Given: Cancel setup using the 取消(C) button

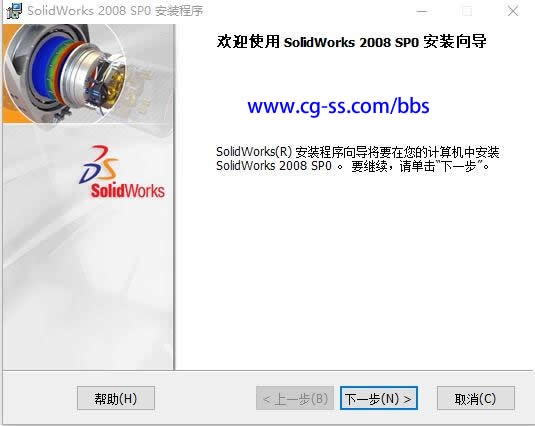Looking at the screenshot, I should pos(476,398).
